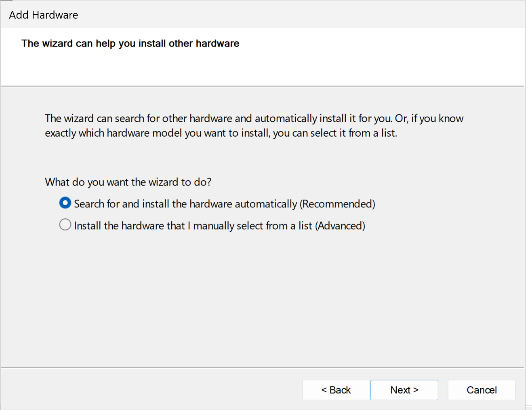Select the empty radio circle for manual install
This screenshot has width=532, height=410.
[x=65, y=224]
